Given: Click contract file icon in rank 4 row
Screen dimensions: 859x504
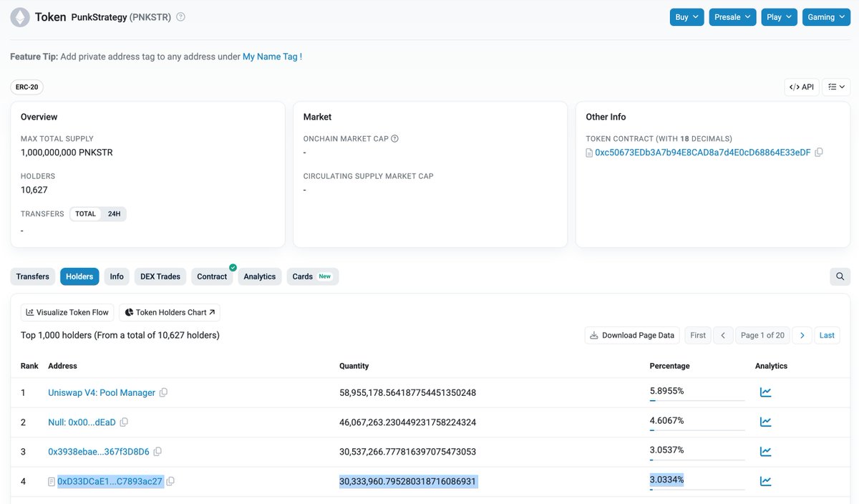Looking at the screenshot, I should (52, 482).
